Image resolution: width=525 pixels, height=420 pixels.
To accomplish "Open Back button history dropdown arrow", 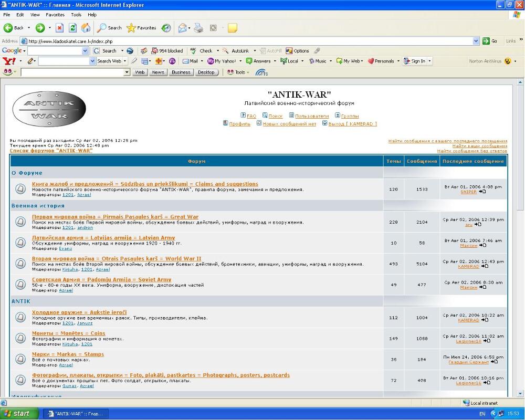I will 29,28.
